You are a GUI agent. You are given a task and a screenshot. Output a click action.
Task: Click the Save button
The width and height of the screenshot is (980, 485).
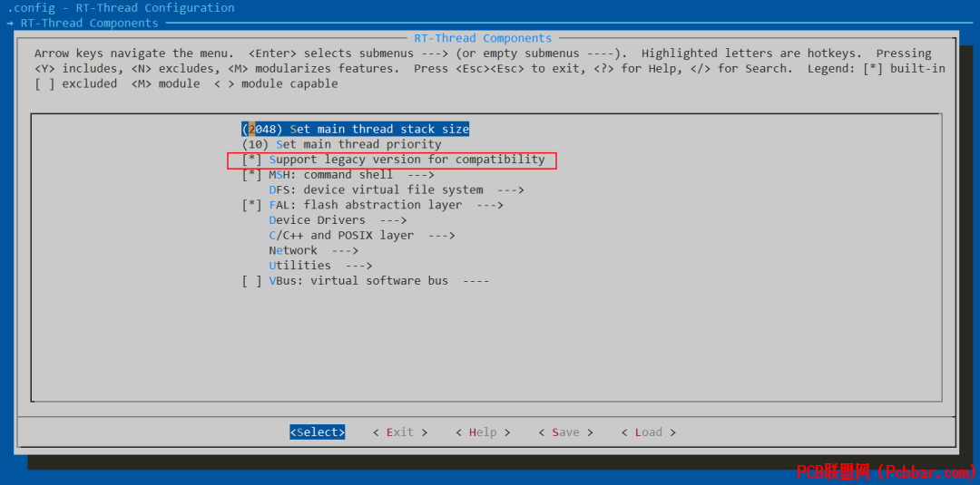pyautogui.click(x=565, y=432)
